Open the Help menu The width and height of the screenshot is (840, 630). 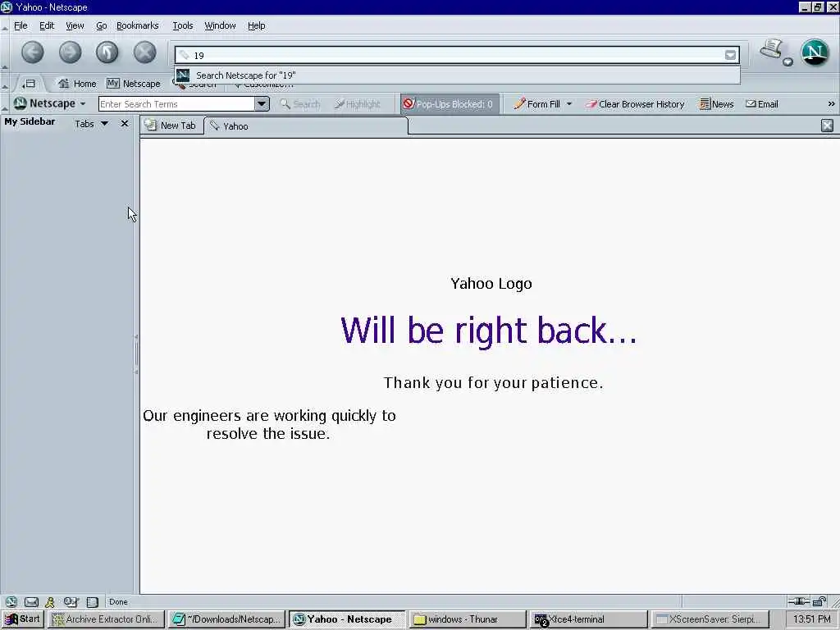pyautogui.click(x=257, y=25)
